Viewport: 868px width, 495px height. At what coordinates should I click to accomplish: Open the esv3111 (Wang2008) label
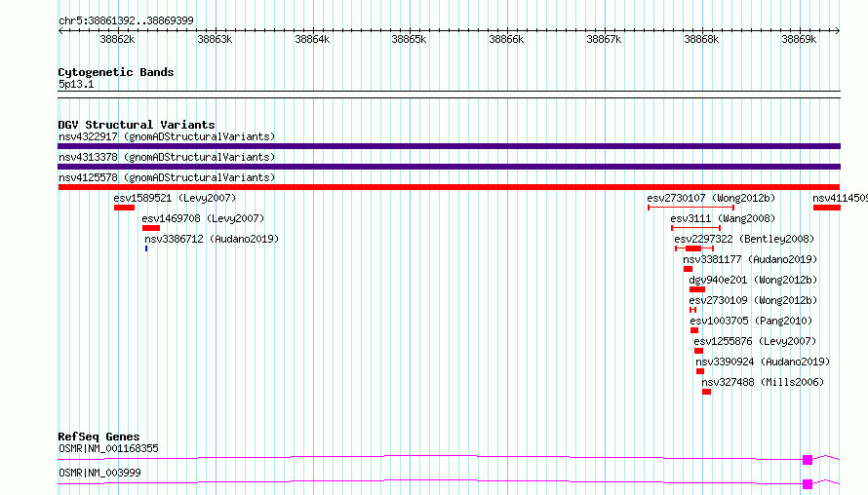723,218
